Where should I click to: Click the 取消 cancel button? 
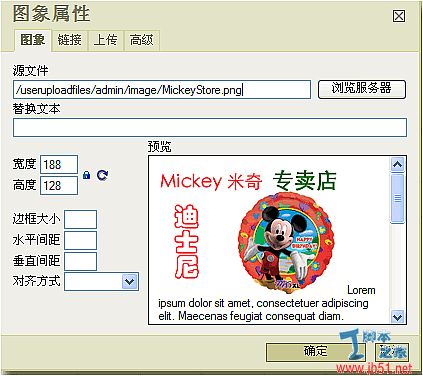[392, 352]
